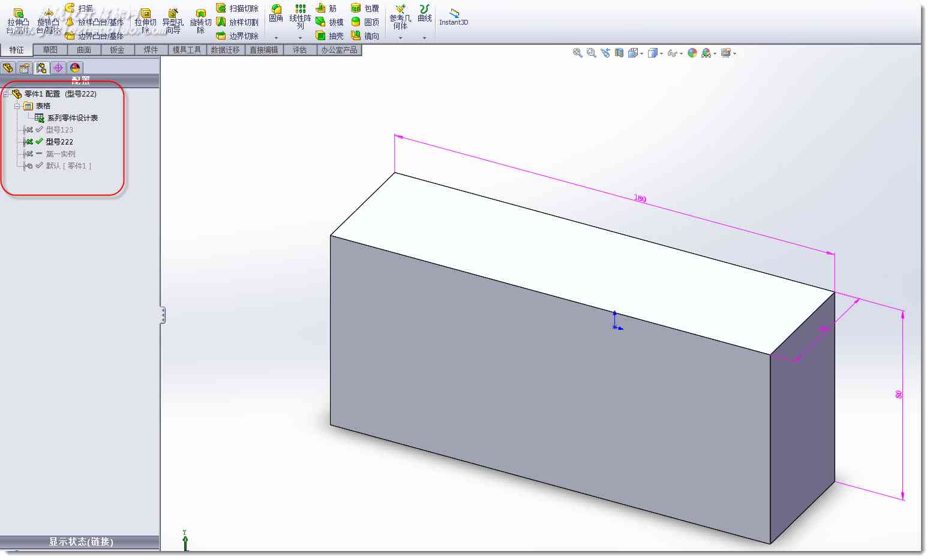Click the View Orientation cube icon

[x=633, y=53]
